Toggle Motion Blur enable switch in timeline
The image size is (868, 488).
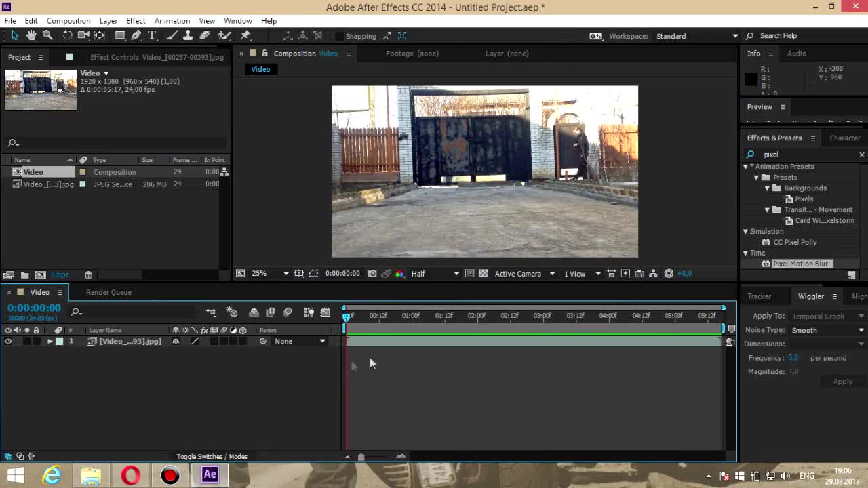[x=288, y=312]
